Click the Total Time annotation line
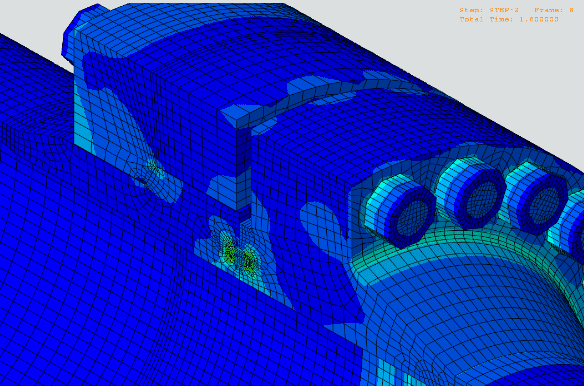The width and height of the screenshot is (584, 386). (509, 19)
